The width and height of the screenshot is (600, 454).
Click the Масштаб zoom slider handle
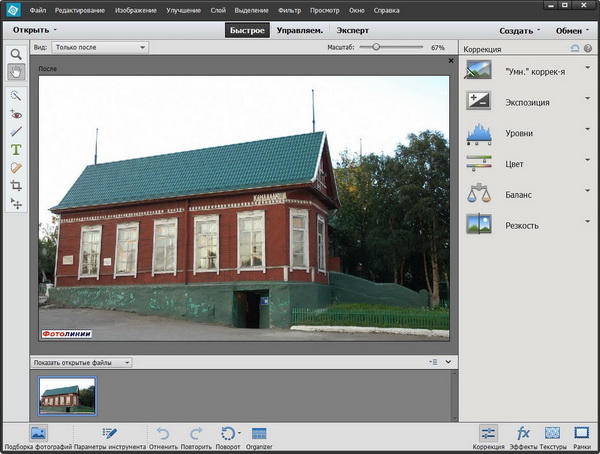pyautogui.click(x=375, y=47)
